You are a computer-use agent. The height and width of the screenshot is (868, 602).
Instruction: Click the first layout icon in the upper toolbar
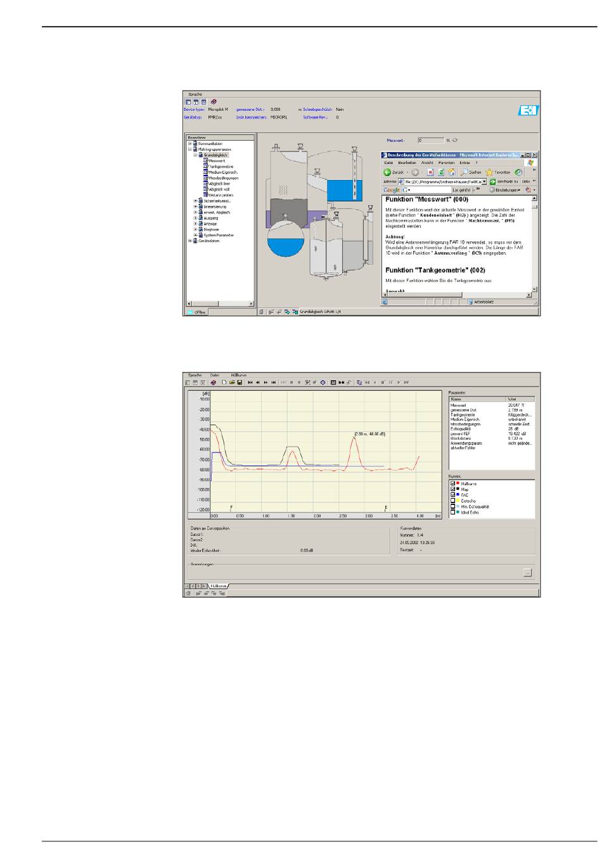(x=188, y=101)
